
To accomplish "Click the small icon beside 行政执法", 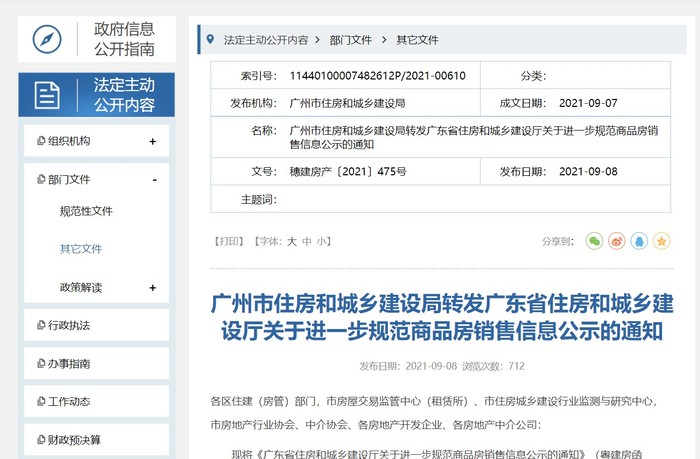I will (x=41, y=325).
